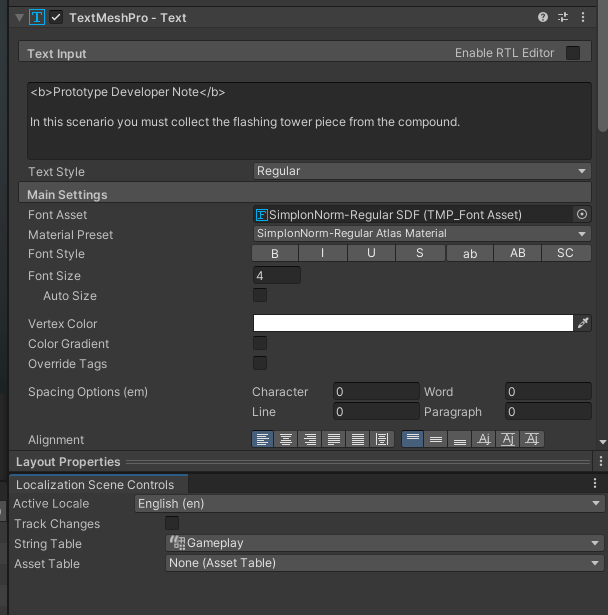Set bottom vertical text alignment
This screenshot has height=615, width=608.
pos(460,439)
